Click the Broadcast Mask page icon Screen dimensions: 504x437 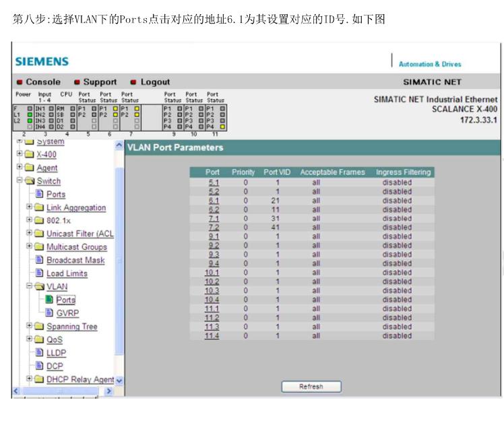click(x=39, y=261)
